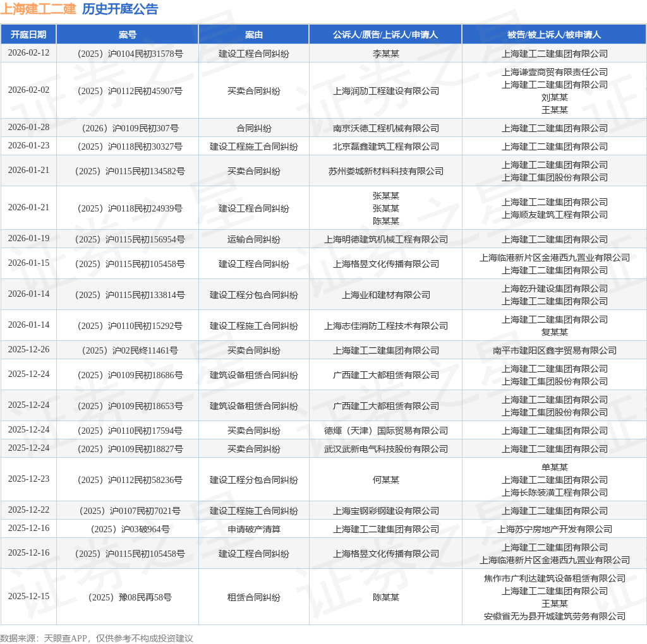This screenshot has height=644, width=647.
Task: Select case number (2025)沪0109民初18653号
Action: 130,406
